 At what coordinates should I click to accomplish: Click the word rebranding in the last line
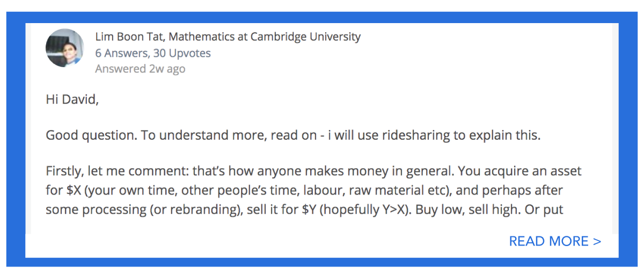(x=205, y=209)
